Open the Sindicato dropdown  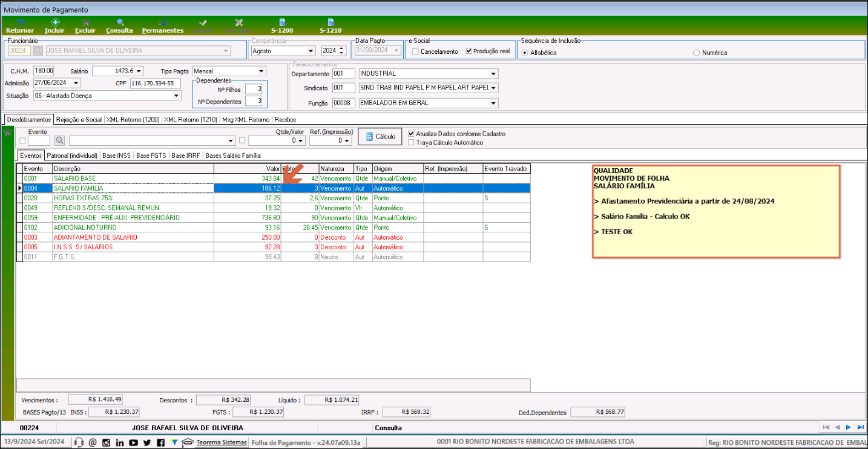tap(494, 88)
